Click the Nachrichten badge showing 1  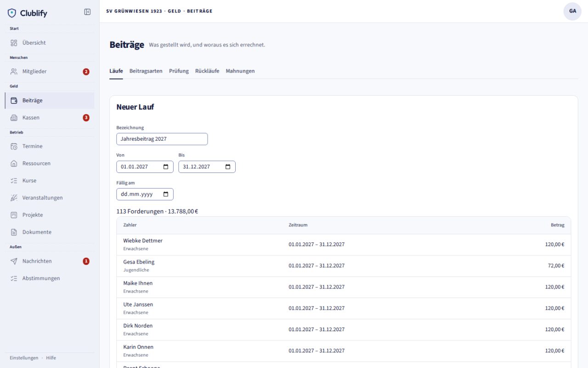point(86,261)
